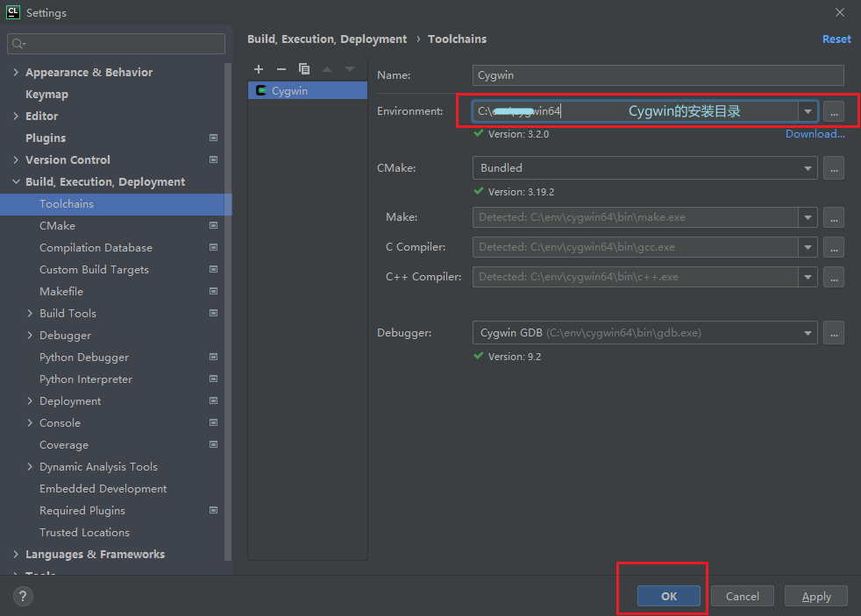Expand the Debugger node
Image resolution: width=861 pixels, height=616 pixels.
pyautogui.click(x=30, y=335)
